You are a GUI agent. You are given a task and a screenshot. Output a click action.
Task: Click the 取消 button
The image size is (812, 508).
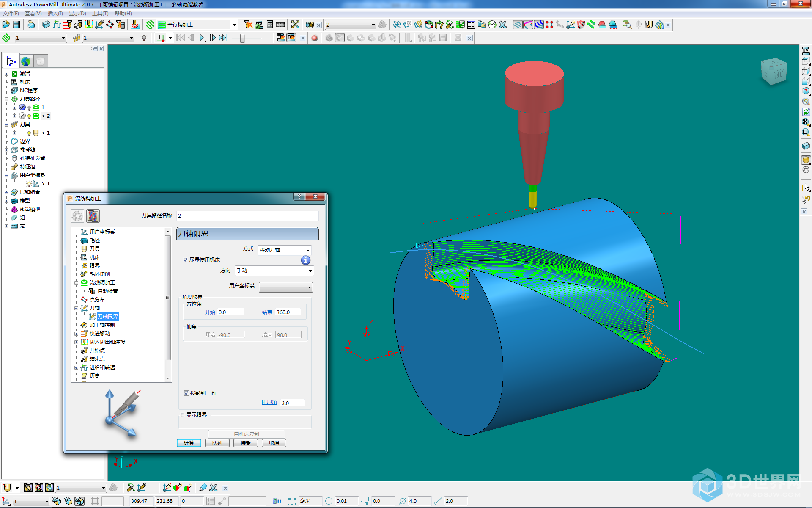pos(274,443)
